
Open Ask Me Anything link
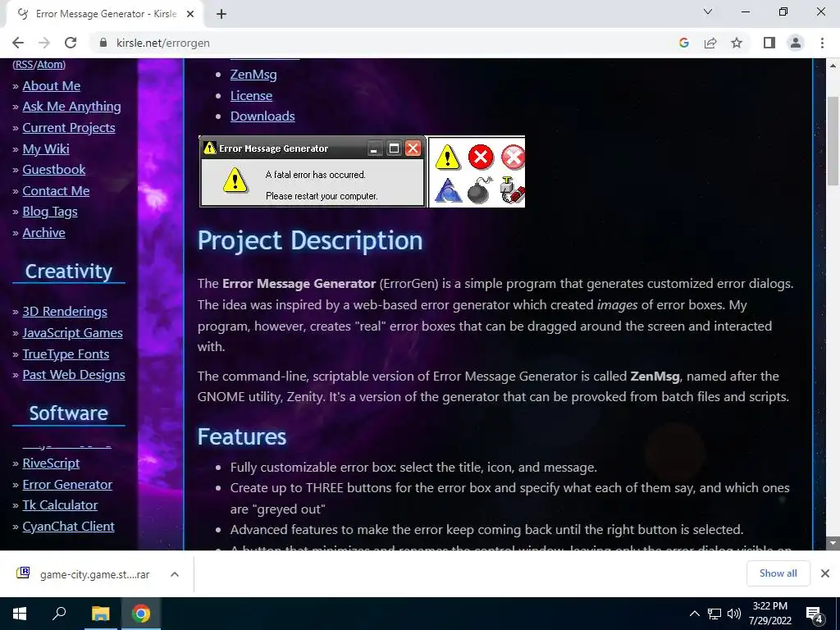(x=72, y=107)
